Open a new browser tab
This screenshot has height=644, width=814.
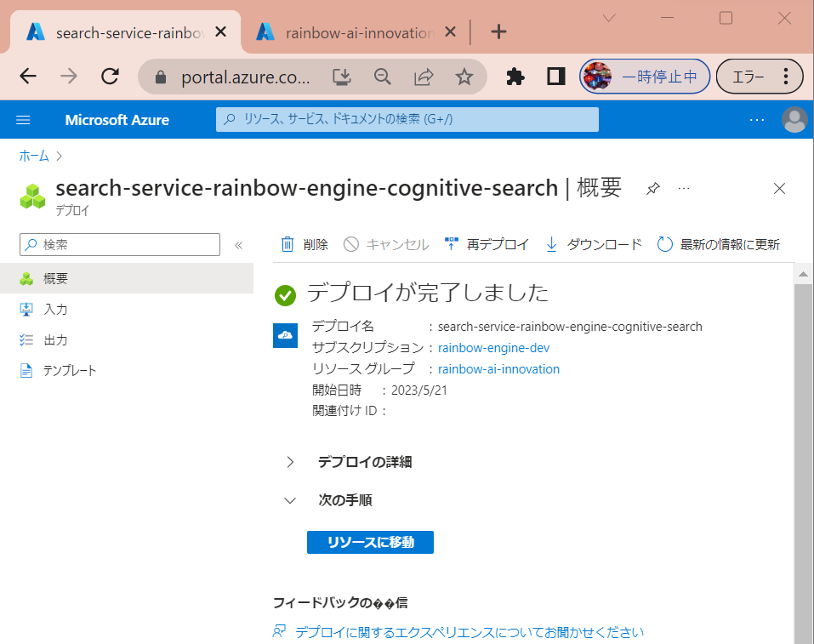498,32
